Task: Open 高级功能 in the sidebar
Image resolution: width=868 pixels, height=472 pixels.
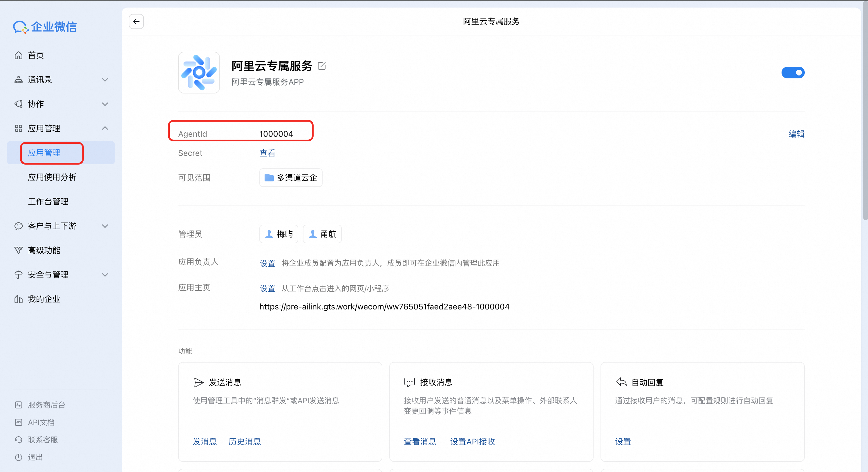Action: (44, 250)
